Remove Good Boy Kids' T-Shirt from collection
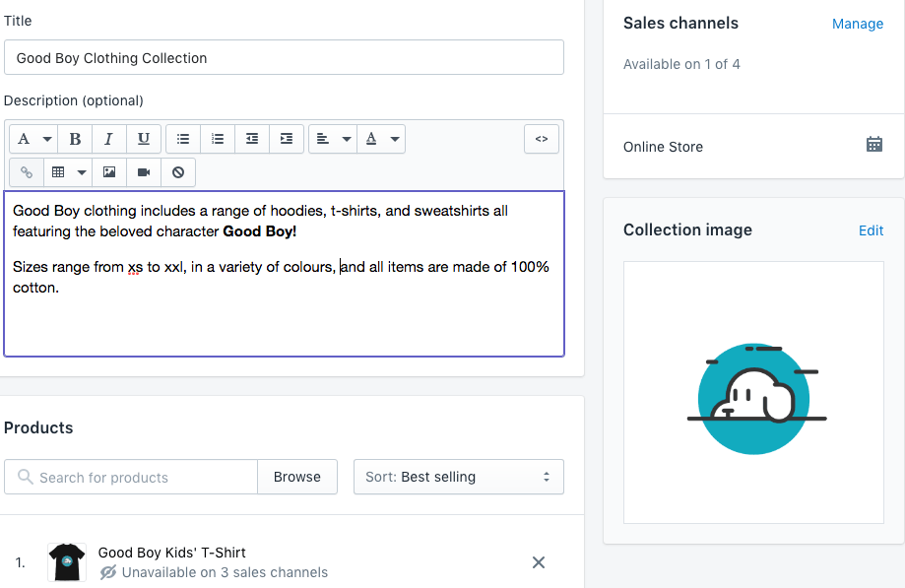This screenshot has height=588, width=905. click(x=538, y=561)
